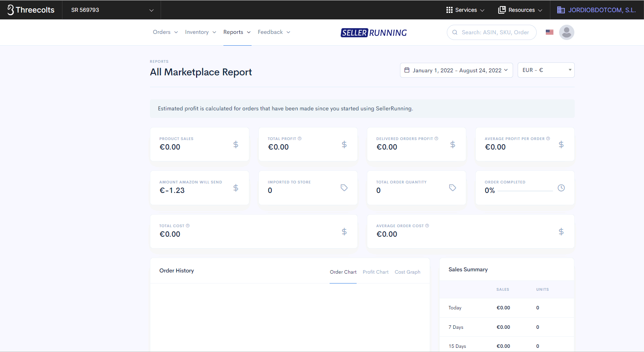Open the Services grid menu
This screenshot has height=352, width=644.
pyautogui.click(x=450, y=10)
